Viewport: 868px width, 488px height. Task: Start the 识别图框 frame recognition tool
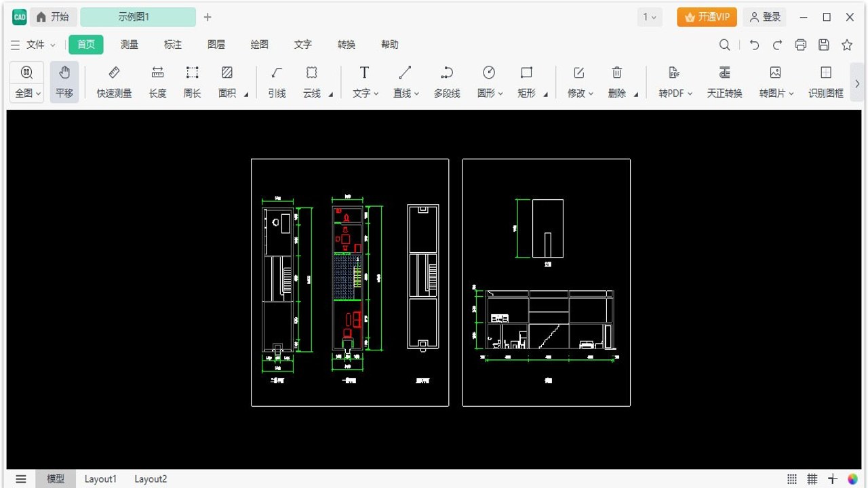click(x=825, y=82)
